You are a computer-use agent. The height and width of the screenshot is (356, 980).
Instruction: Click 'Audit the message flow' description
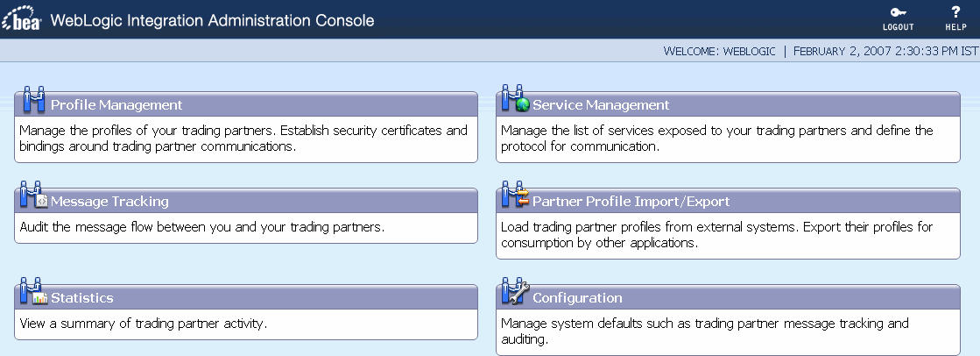(202, 227)
